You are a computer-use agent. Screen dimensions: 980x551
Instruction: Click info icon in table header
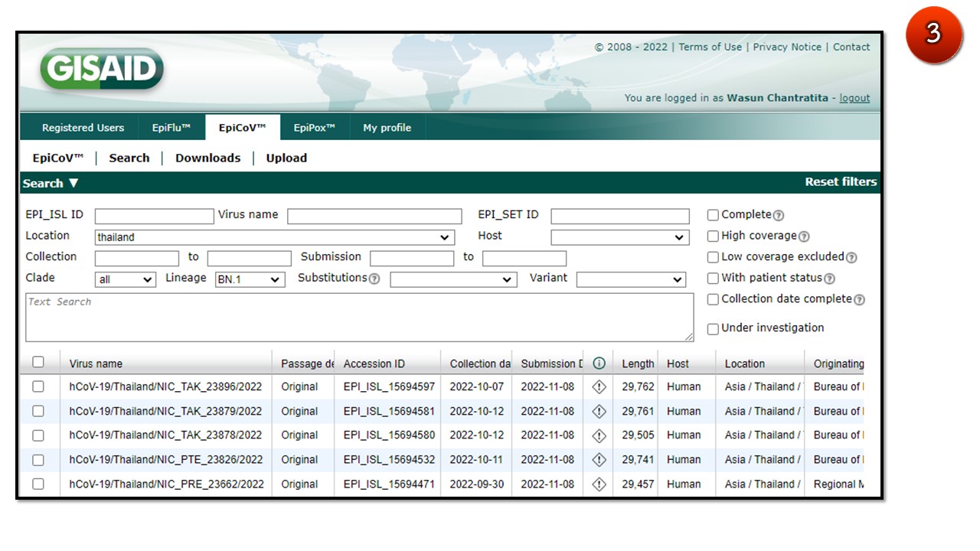point(599,364)
